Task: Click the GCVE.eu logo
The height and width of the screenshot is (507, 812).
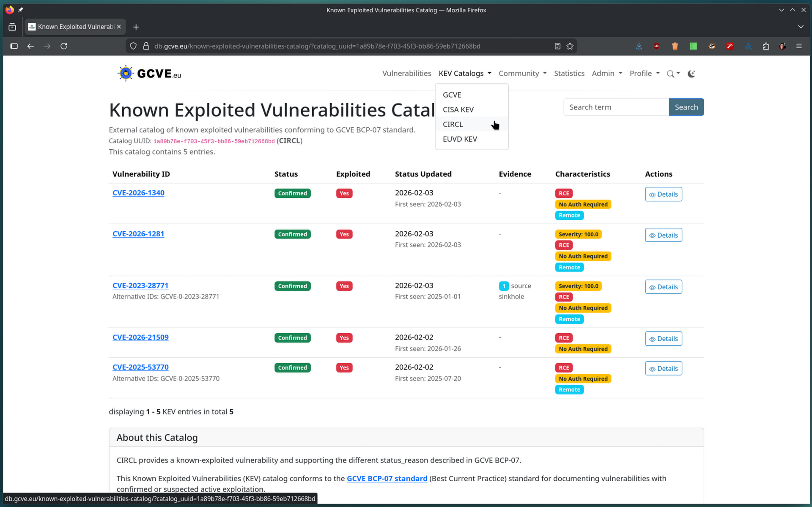Action: pos(149,74)
